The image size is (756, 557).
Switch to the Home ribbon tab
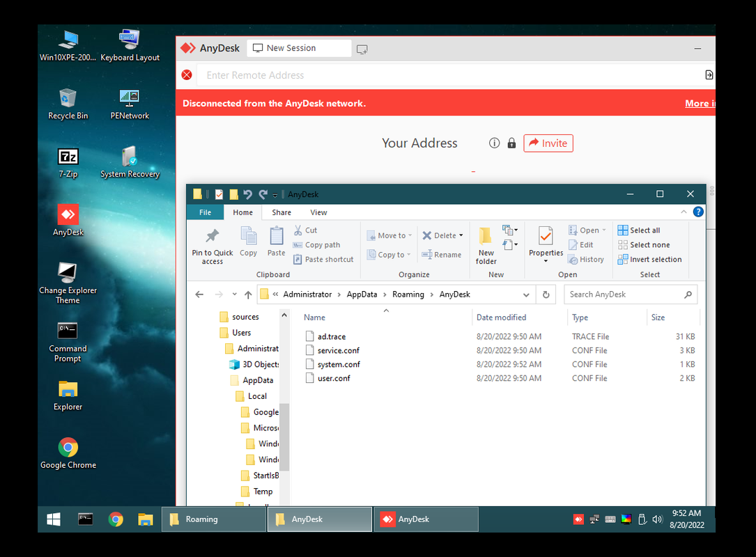(x=242, y=212)
